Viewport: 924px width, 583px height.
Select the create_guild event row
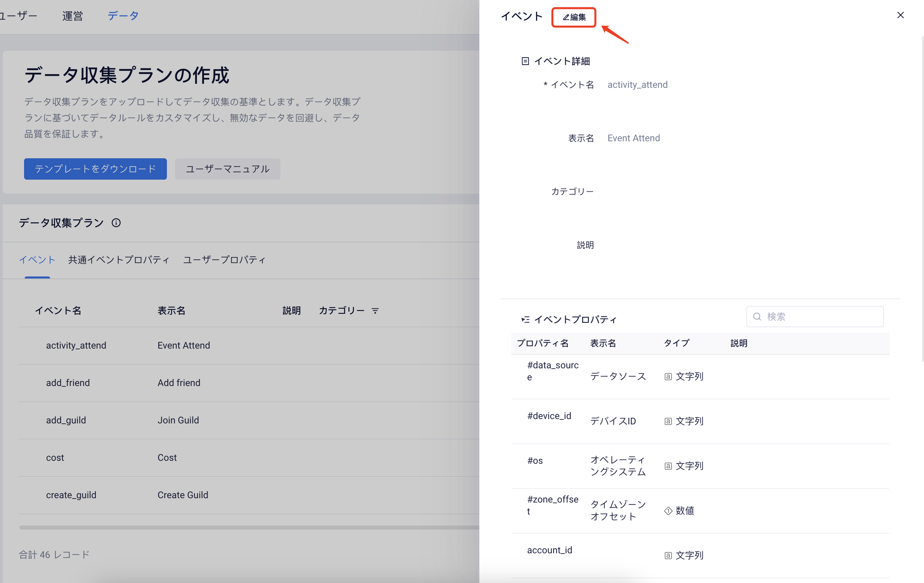(x=249, y=495)
